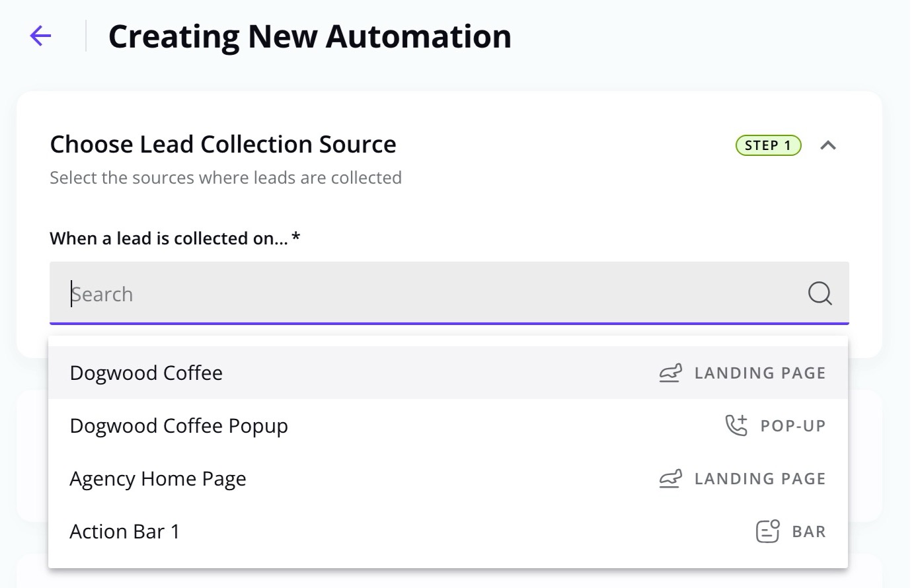914x588 pixels.
Task: Click the BAR type label
Action: click(x=809, y=532)
